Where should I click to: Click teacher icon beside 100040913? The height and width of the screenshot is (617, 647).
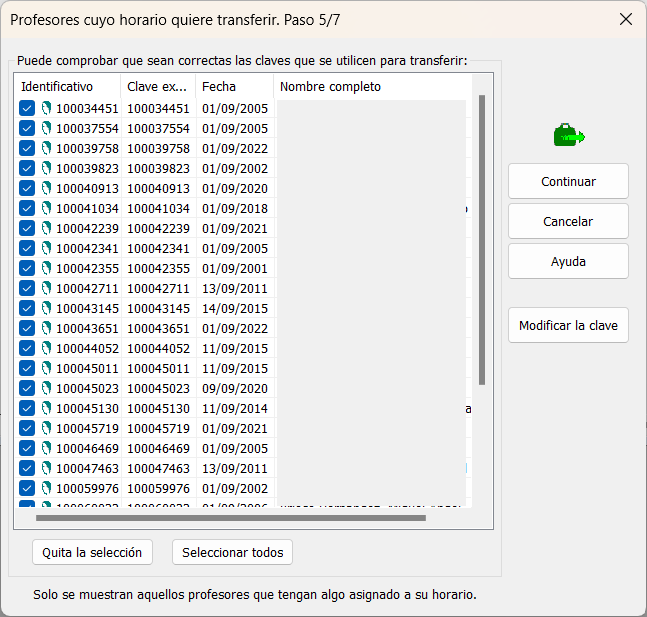(x=46, y=188)
